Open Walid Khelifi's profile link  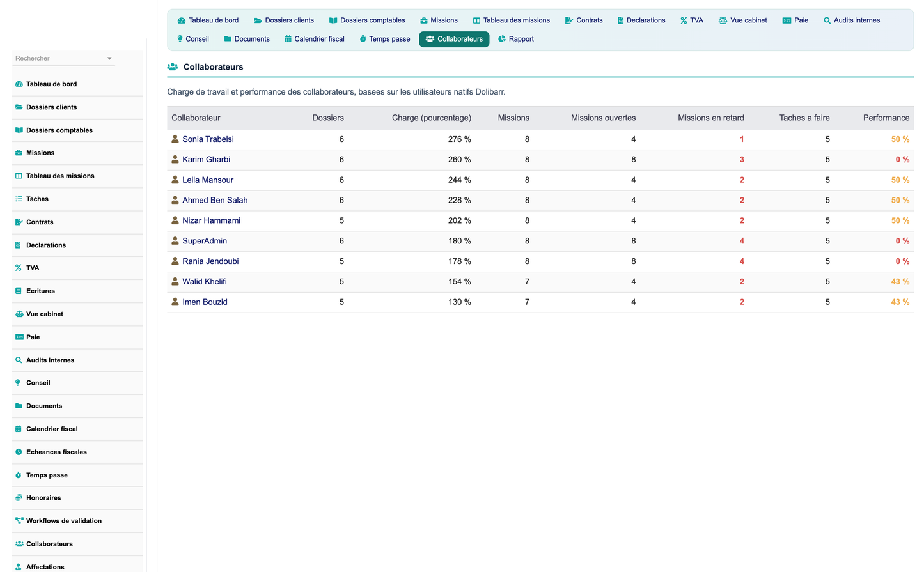[205, 282]
